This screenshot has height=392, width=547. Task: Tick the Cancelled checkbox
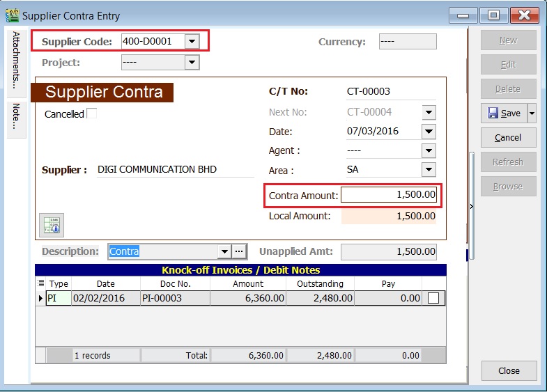tap(92, 113)
